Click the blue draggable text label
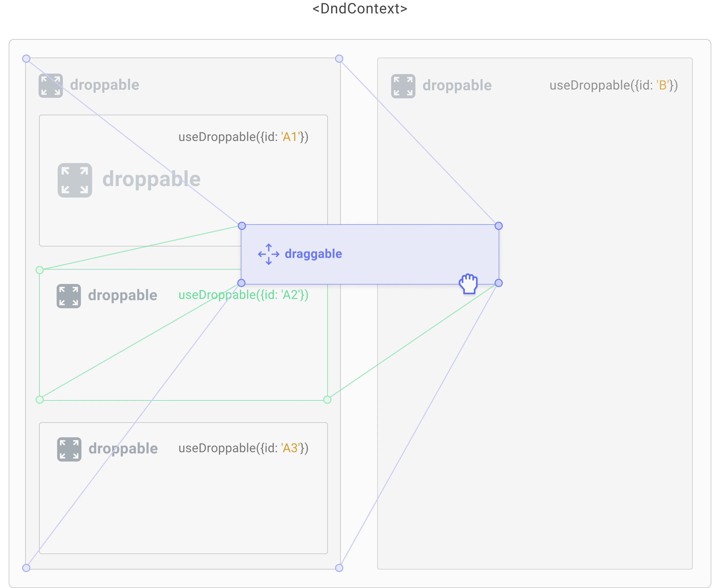 [313, 254]
